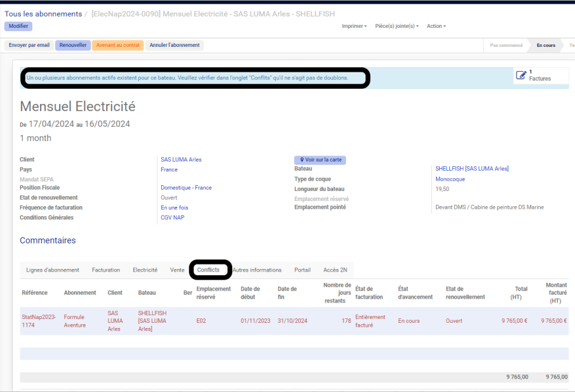Click the E02 reserved berth cell

coord(201,321)
